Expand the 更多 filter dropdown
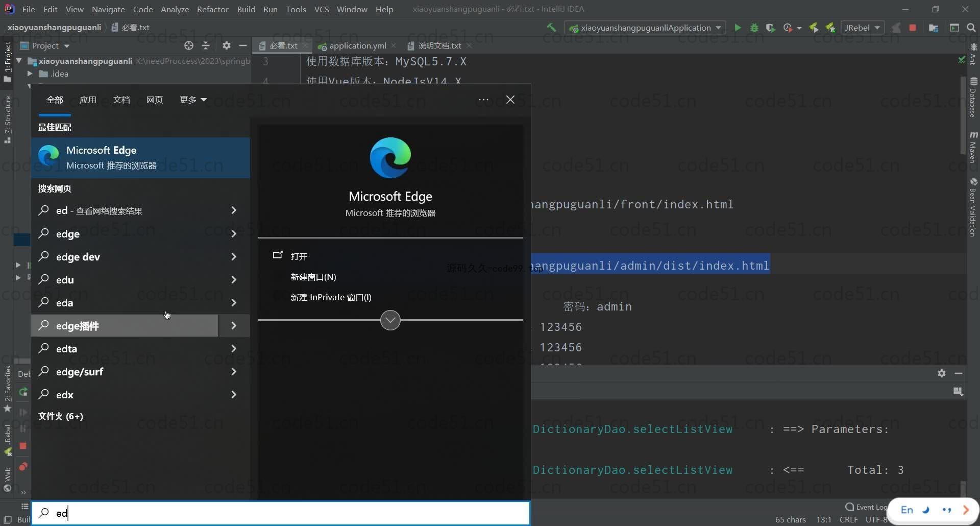 click(193, 100)
